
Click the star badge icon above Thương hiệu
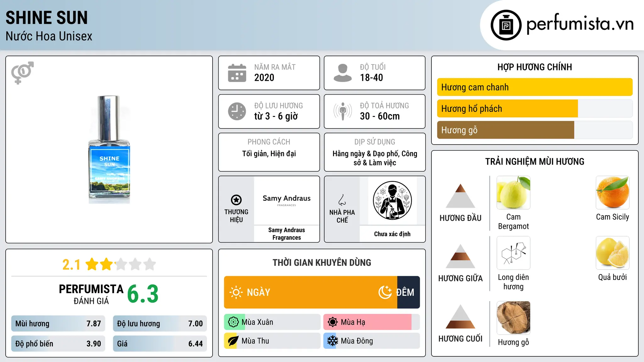point(236,200)
